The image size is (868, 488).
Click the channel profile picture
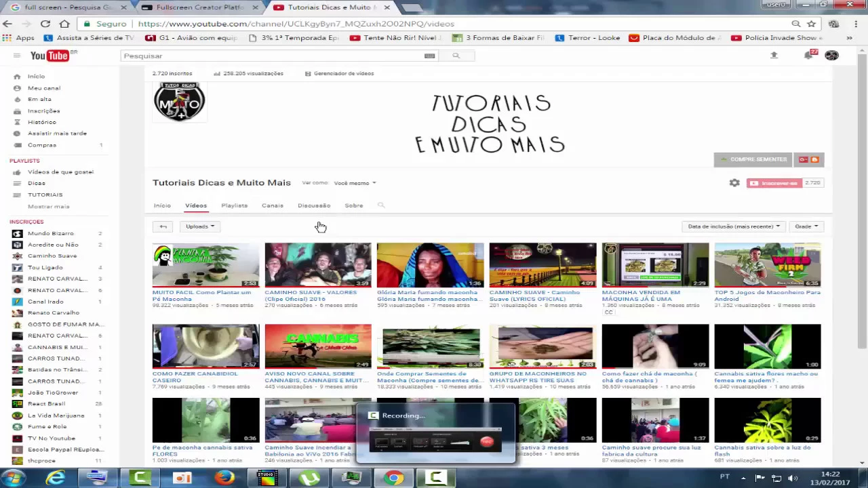pyautogui.click(x=179, y=102)
